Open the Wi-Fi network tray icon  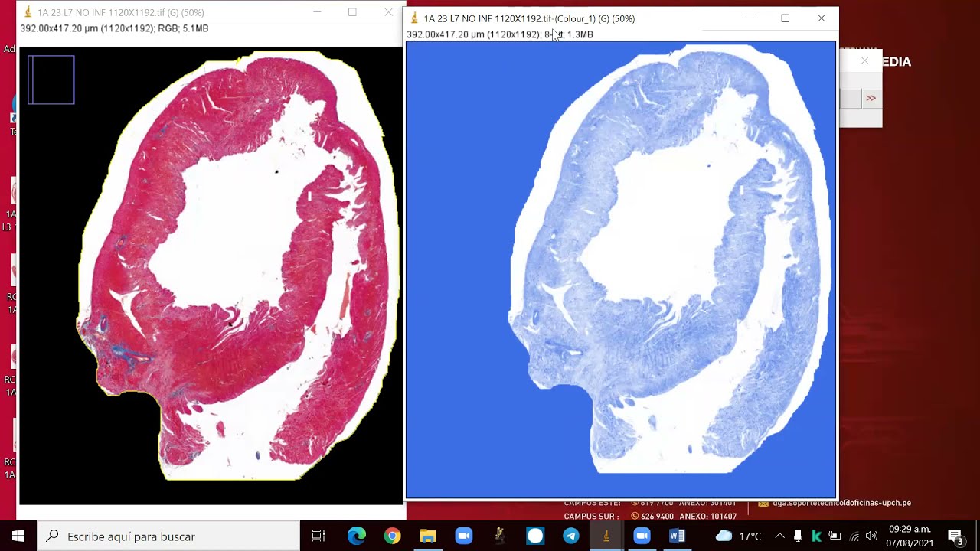(854, 536)
